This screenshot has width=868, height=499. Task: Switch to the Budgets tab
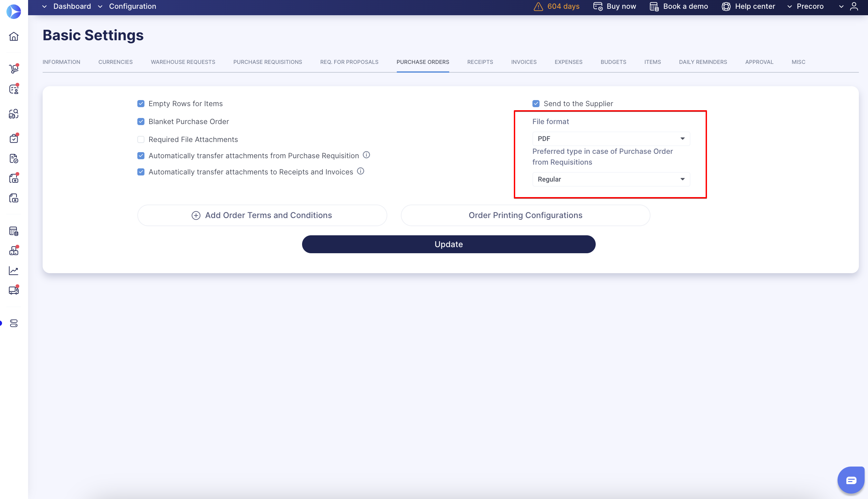pyautogui.click(x=613, y=62)
